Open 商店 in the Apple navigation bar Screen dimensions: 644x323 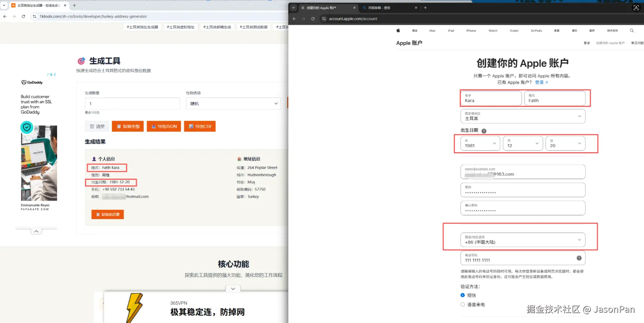pyautogui.click(x=415, y=31)
